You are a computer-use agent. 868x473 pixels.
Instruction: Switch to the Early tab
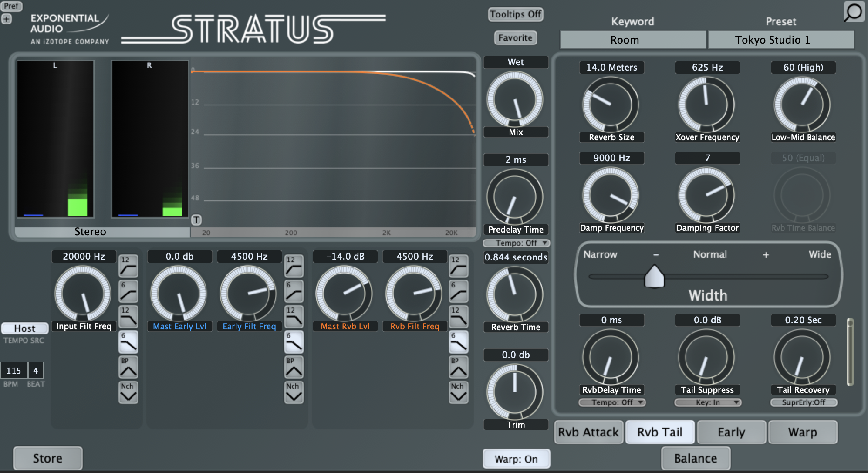click(731, 432)
